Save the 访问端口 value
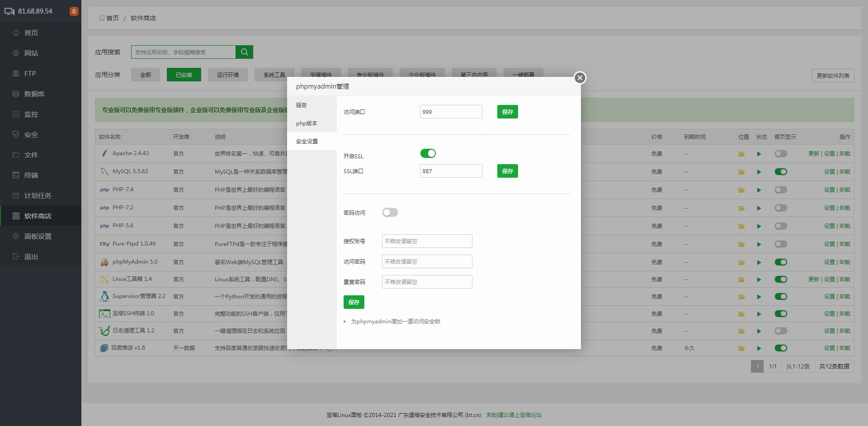This screenshot has height=426, width=868. (508, 112)
